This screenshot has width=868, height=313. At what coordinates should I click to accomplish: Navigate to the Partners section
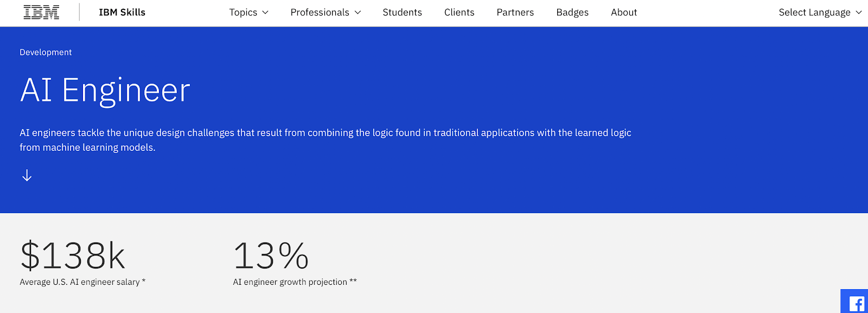pyautogui.click(x=515, y=12)
